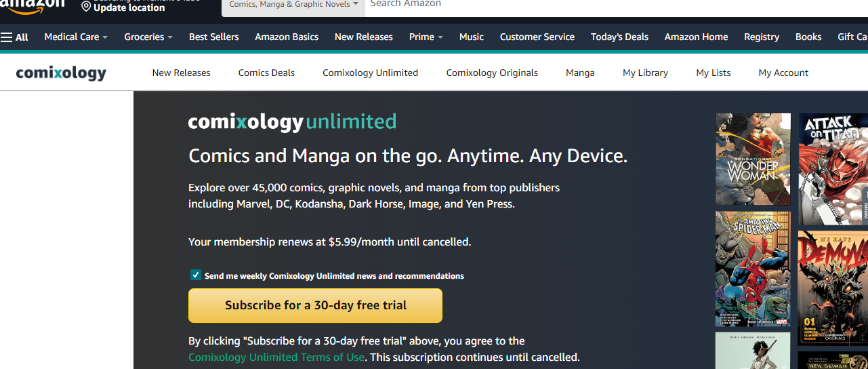The height and width of the screenshot is (369, 868).
Task: Open Today's Deals
Action: [x=619, y=37]
